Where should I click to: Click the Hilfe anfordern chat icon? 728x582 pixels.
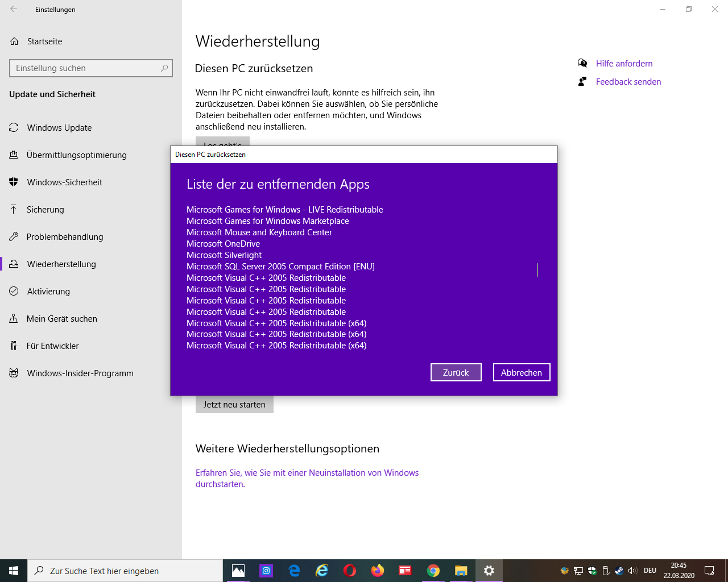click(582, 63)
